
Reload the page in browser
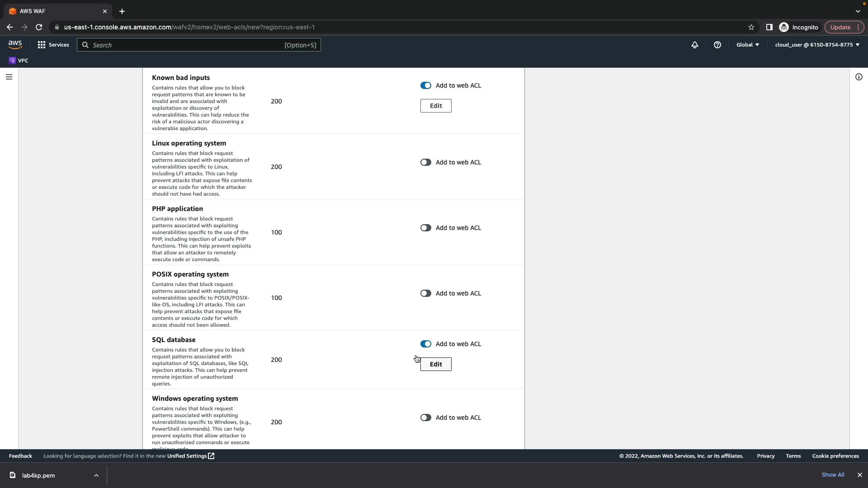(x=39, y=27)
